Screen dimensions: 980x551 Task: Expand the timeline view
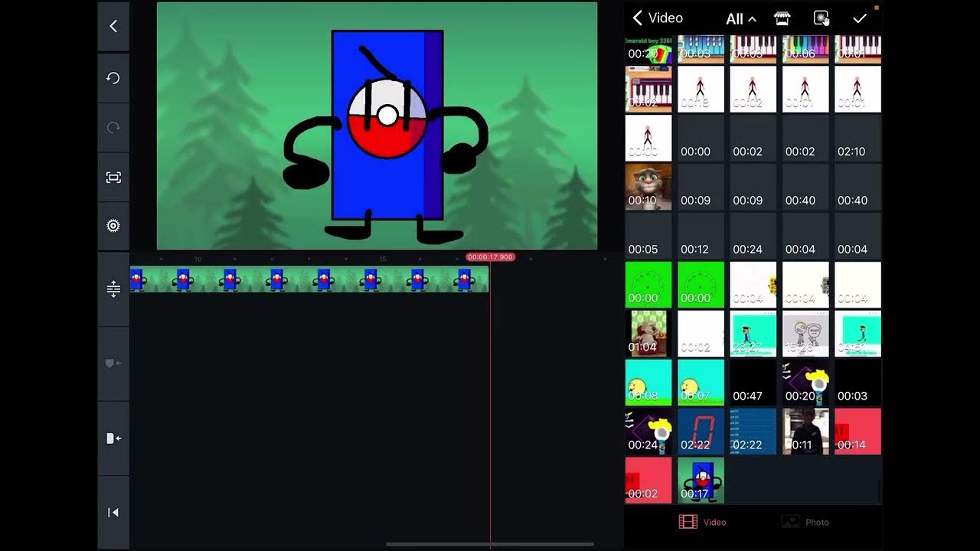click(113, 289)
